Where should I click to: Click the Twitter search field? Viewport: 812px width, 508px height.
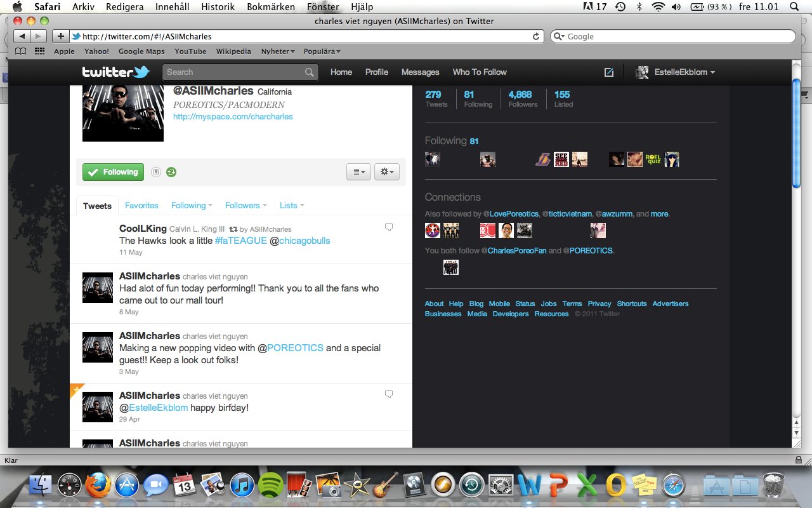point(240,72)
